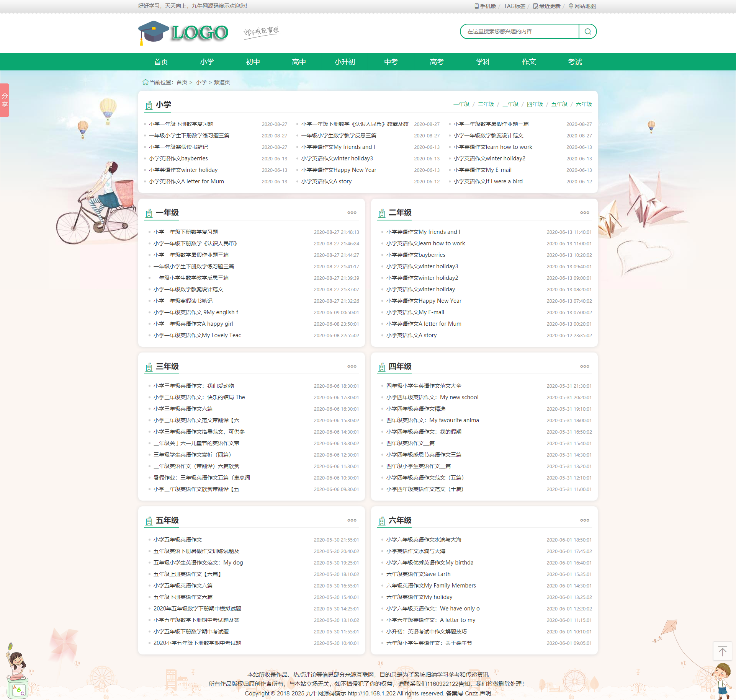Screen dimensions: 736x700
Task: Open article 小学五年级下册数学期中考试题
Action: [191, 631]
